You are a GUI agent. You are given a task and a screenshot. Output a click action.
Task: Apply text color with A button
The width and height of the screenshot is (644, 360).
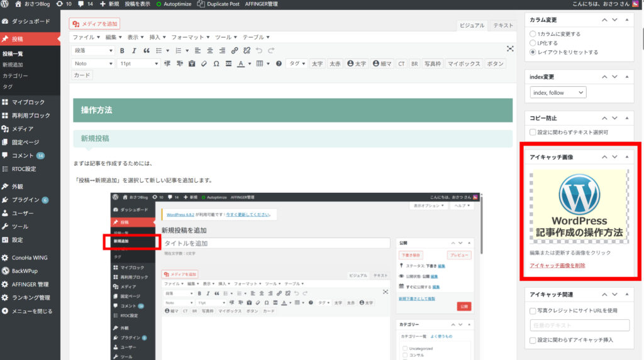coord(241,63)
